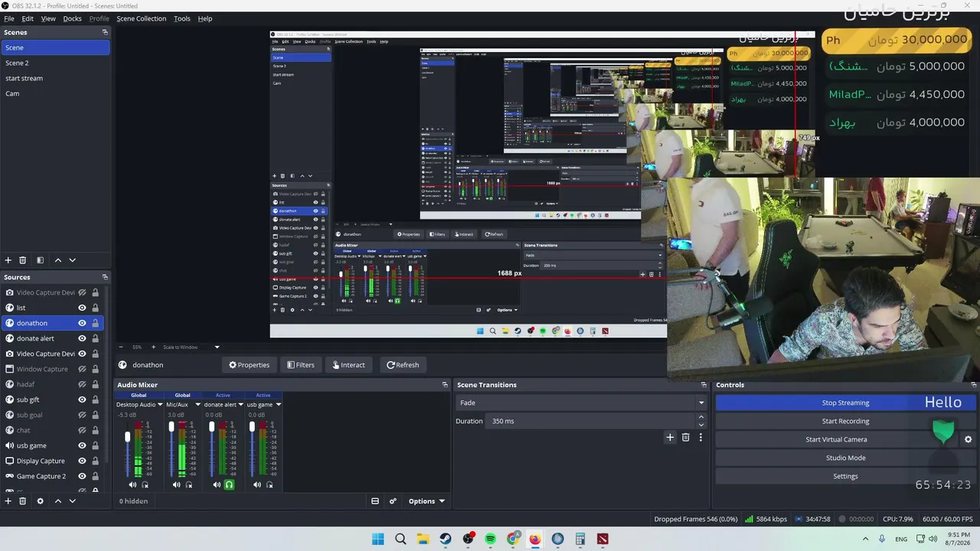The height and width of the screenshot is (551, 980).
Task: Hide the donate alert source
Action: click(x=82, y=338)
